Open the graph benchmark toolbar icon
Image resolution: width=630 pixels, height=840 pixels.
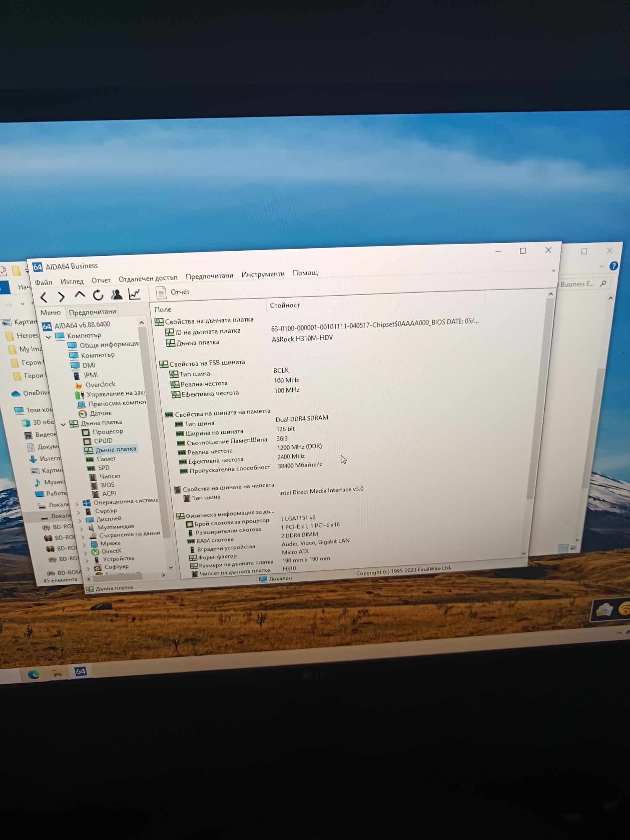click(x=134, y=294)
